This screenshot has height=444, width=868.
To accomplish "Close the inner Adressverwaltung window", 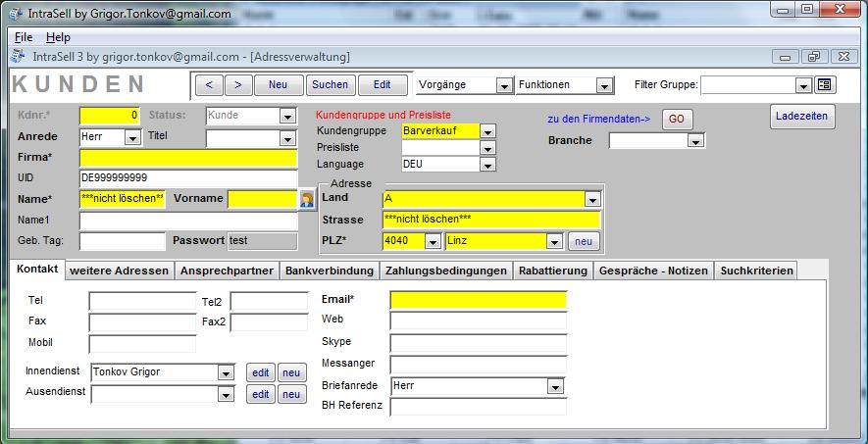I will click(843, 57).
